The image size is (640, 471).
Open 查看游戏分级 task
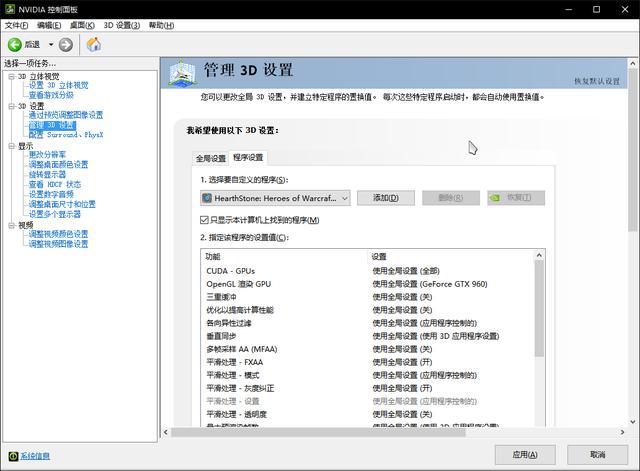pyautogui.click(x=51, y=95)
